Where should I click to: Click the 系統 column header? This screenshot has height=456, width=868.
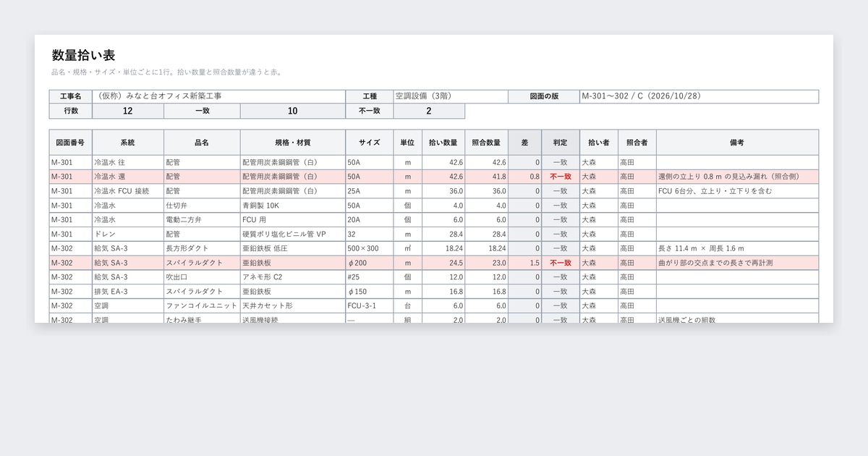[128, 143]
